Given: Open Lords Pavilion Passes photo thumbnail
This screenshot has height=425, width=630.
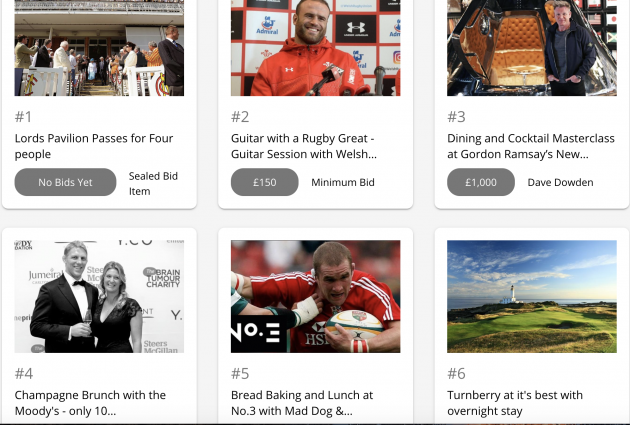Looking at the screenshot, I should pos(99,48).
